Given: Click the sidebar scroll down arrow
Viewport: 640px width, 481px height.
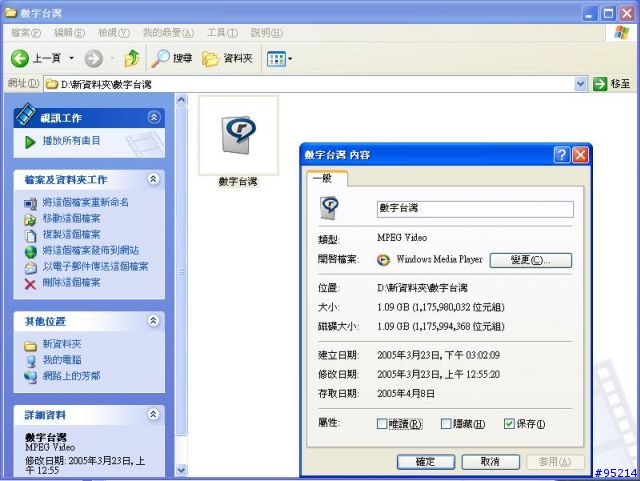Looking at the screenshot, I should 182,470.
